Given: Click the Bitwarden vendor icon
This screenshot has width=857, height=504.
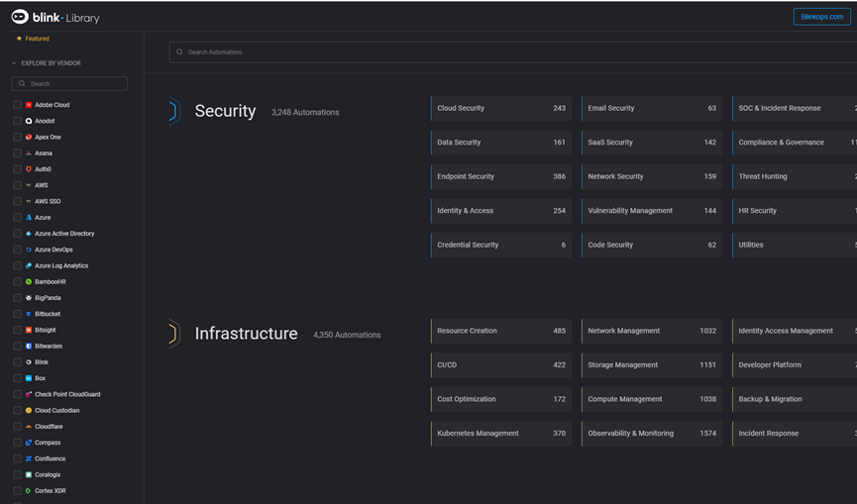Looking at the screenshot, I should (x=29, y=347).
